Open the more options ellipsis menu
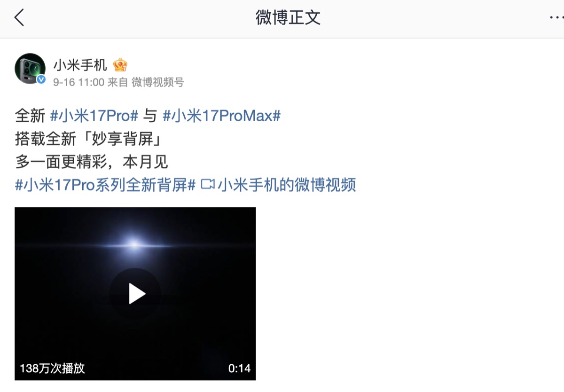This screenshot has width=564, height=392. (556, 18)
